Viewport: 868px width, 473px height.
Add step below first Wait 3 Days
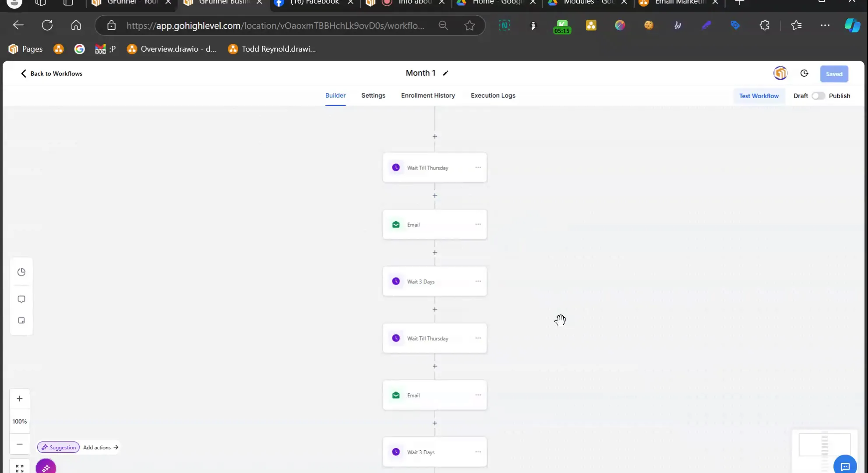[x=435, y=310]
